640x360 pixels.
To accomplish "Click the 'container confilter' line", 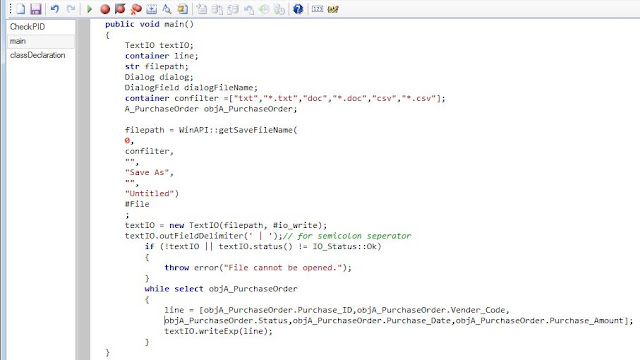I will [285, 98].
